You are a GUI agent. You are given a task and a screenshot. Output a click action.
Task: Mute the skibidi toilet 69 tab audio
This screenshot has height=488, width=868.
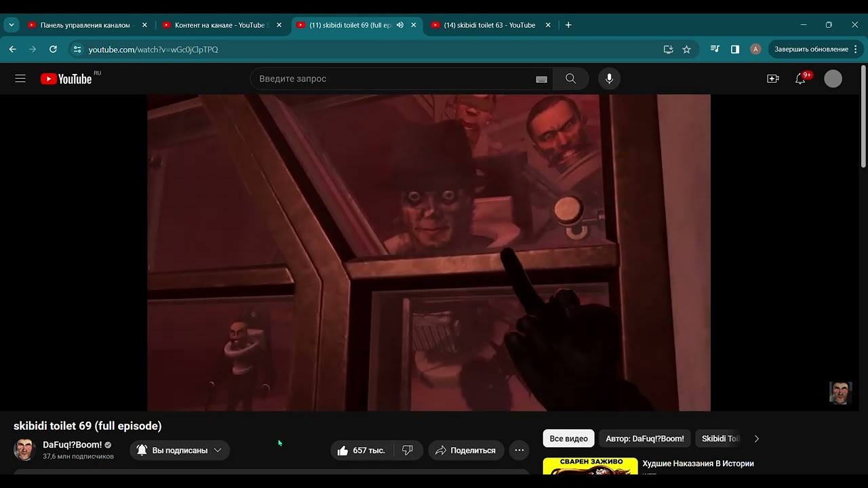tap(400, 25)
